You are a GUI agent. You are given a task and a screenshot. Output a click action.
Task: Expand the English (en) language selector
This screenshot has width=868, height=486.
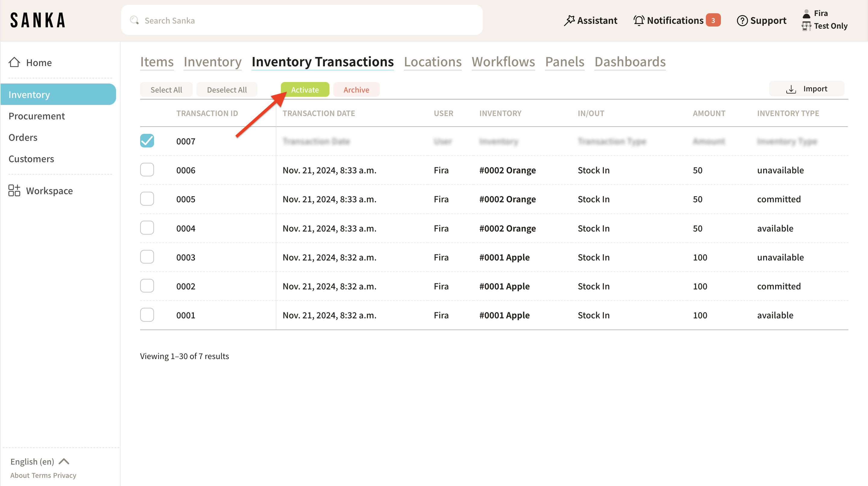click(x=40, y=461)
